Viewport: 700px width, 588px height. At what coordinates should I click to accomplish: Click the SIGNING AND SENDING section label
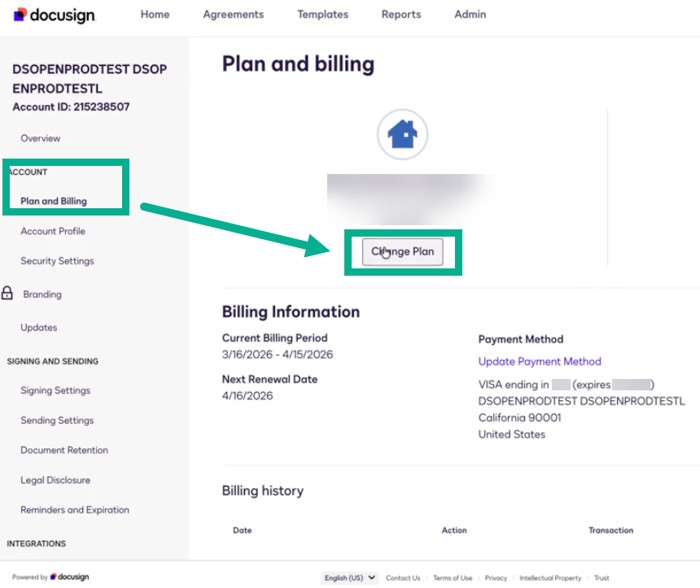click(x=53, y=361)
